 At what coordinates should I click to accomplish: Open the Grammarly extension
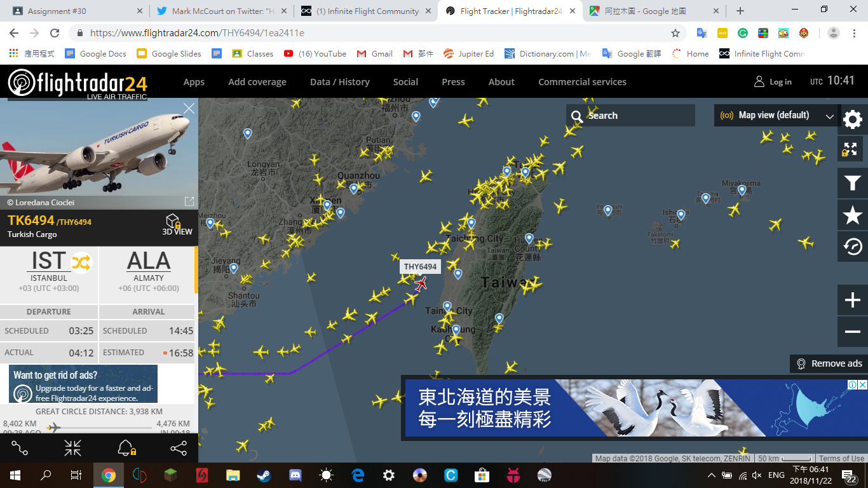click(743, 33)
